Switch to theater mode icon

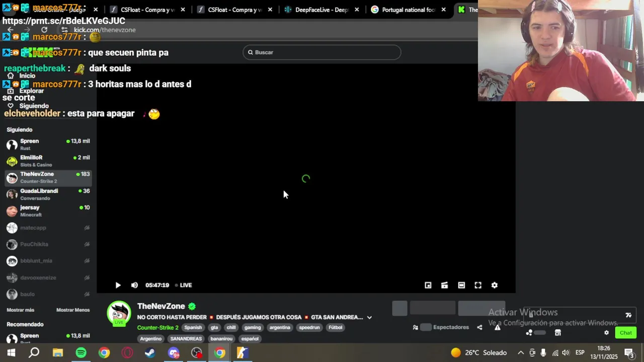click(461, 285)
